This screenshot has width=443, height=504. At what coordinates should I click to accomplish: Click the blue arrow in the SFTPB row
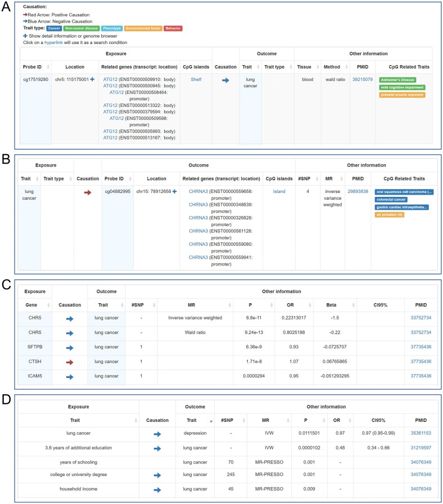point(70,348)
